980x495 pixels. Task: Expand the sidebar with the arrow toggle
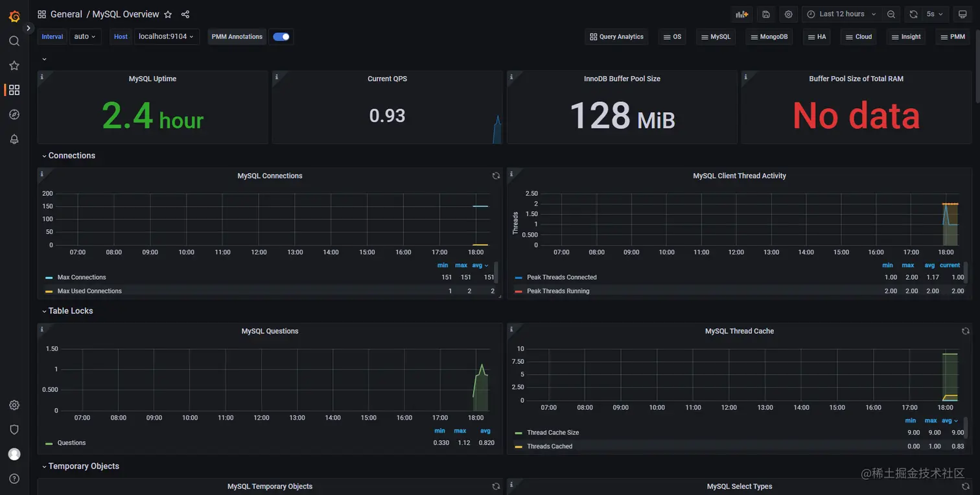pos(29,28)
